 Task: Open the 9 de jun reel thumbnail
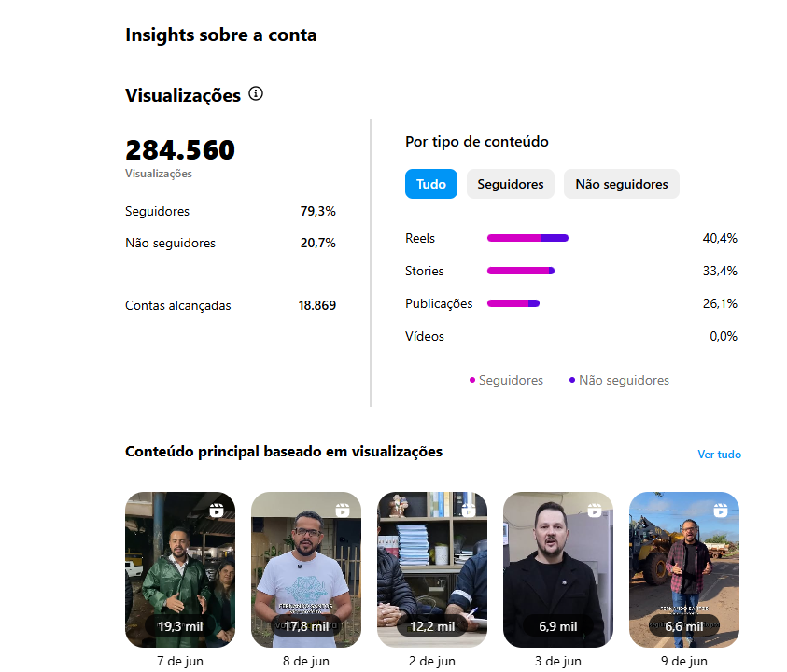684,569
